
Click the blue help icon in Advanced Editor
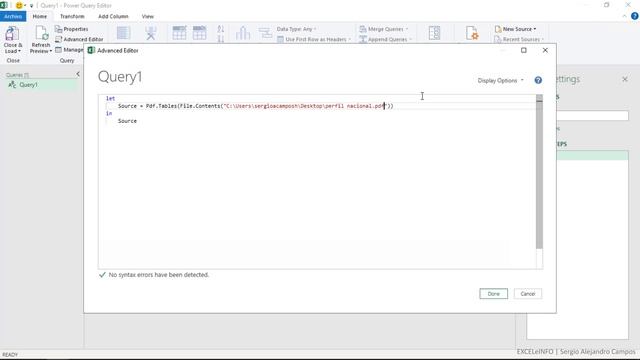click(538, 80)
